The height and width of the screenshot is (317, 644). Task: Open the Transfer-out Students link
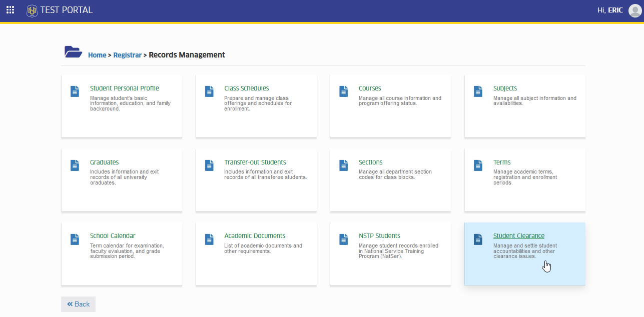(x=255, y=162)
